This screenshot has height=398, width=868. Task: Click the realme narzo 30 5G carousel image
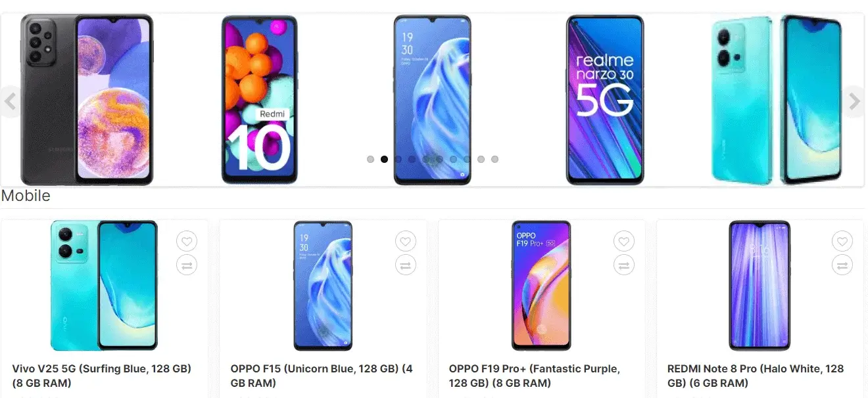click(x=605, y=100)
